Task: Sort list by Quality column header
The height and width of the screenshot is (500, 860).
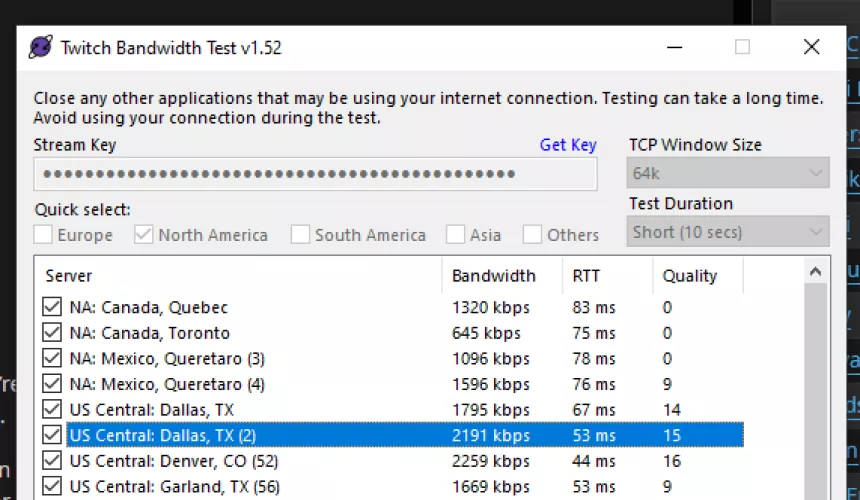Action: (697, 276)
